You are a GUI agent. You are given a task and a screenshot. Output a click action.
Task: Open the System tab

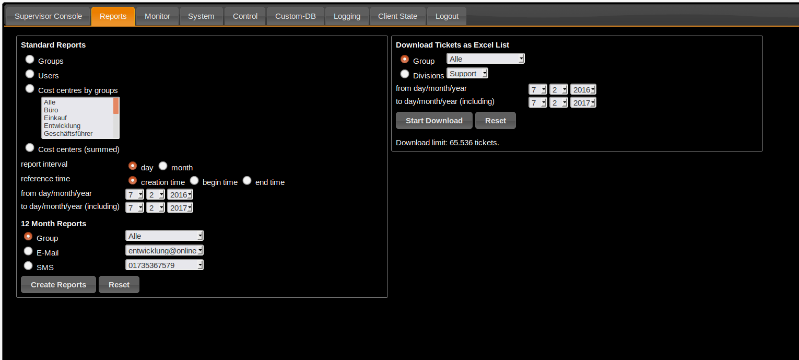[201, 16]
